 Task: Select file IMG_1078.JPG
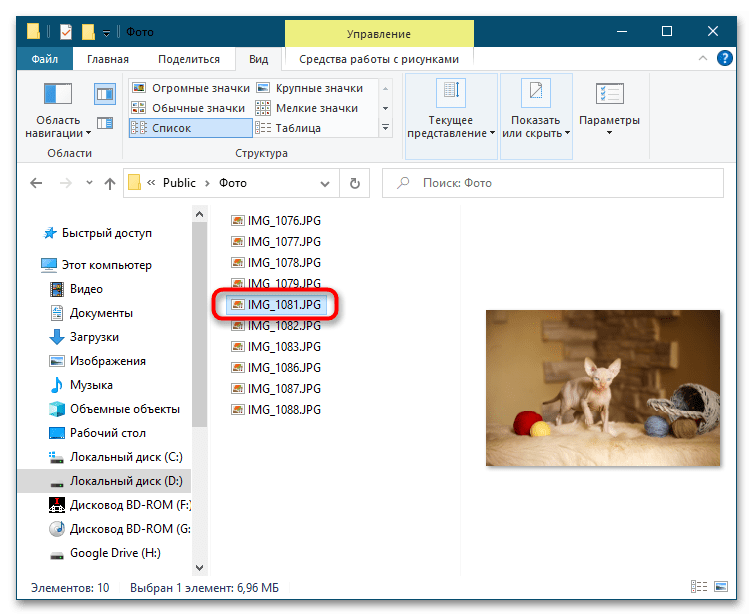[276, 263]
